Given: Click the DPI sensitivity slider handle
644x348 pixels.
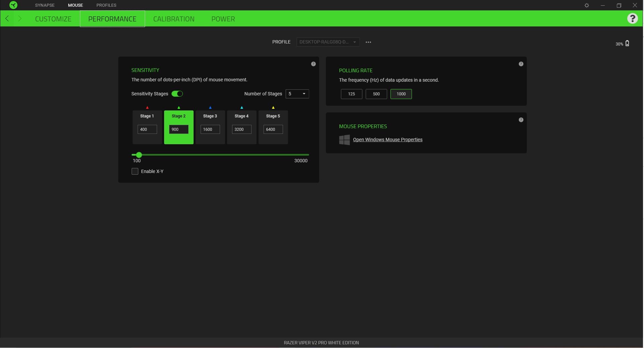Looking at the screenshot, I should click(139, 155).
